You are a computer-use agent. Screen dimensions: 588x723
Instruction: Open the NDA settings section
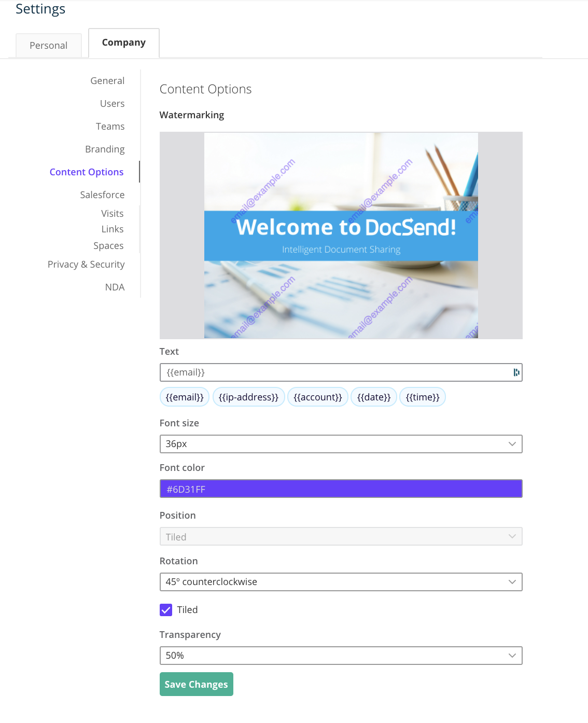coord(115,287)
